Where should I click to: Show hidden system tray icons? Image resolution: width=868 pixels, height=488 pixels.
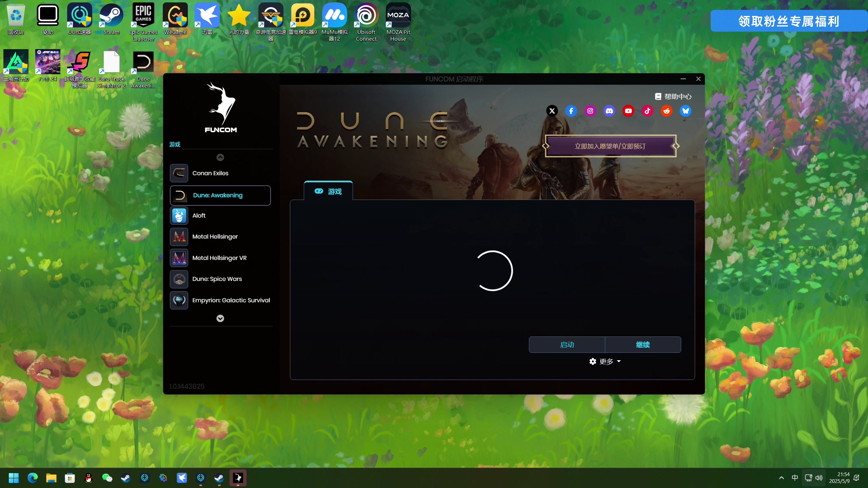[782, 478]
